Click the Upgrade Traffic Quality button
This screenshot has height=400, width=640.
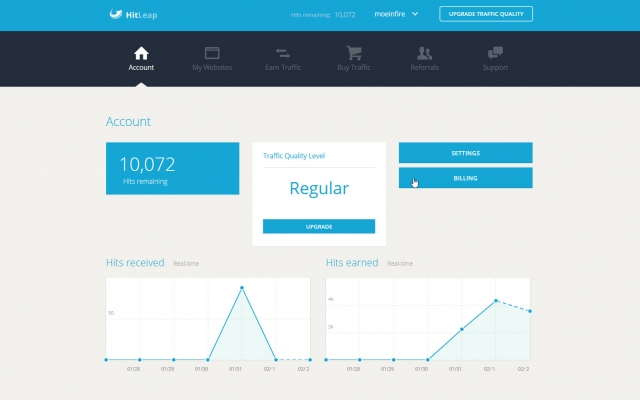(486, 14)
